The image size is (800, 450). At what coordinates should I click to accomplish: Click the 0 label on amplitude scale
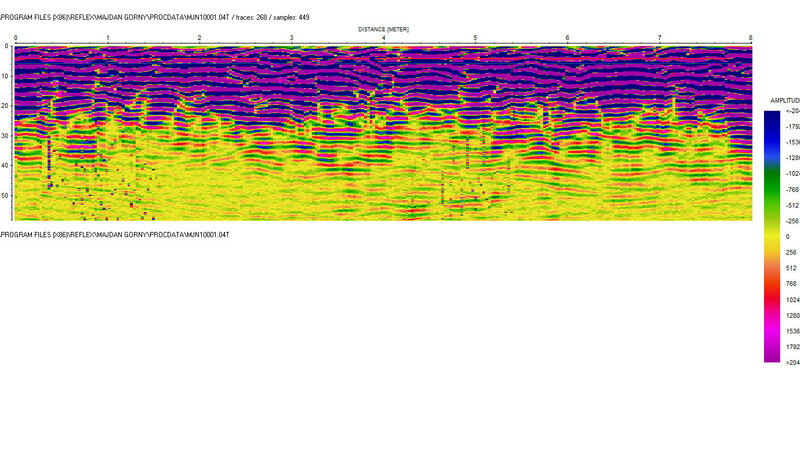pos(788,236)
